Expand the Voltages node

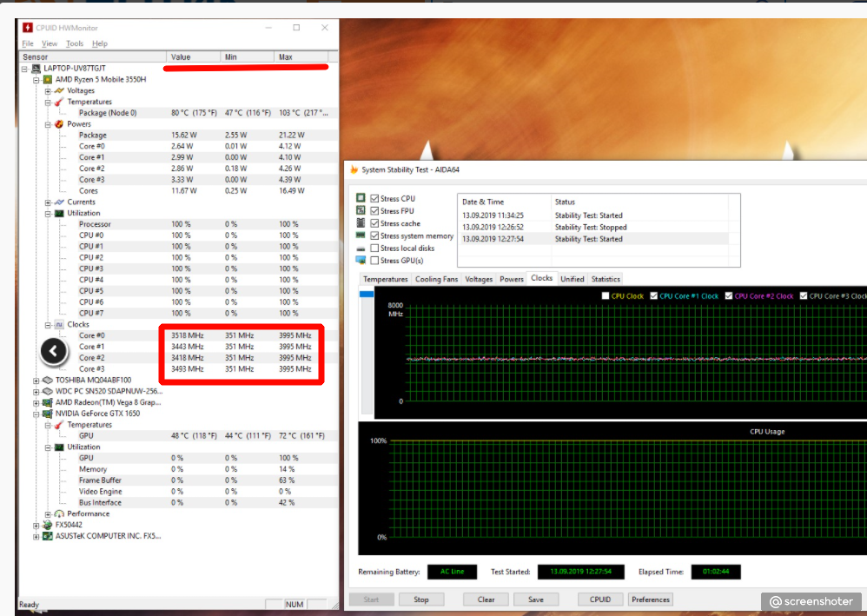coord(48,91)
